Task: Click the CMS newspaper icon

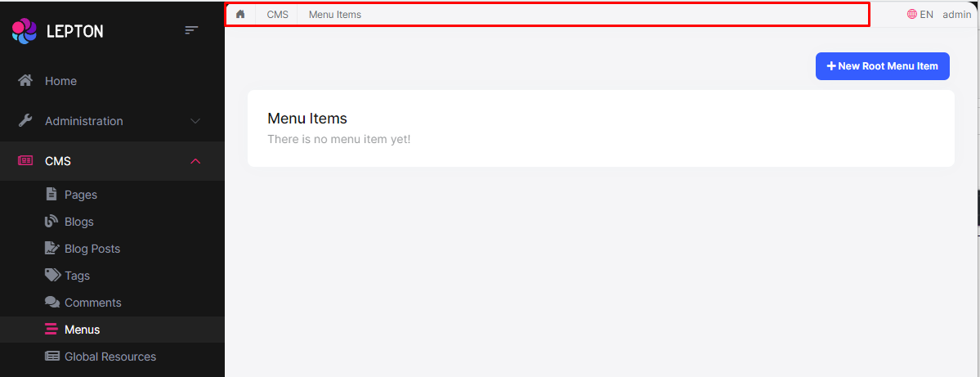Action: (x=25, y=161)
